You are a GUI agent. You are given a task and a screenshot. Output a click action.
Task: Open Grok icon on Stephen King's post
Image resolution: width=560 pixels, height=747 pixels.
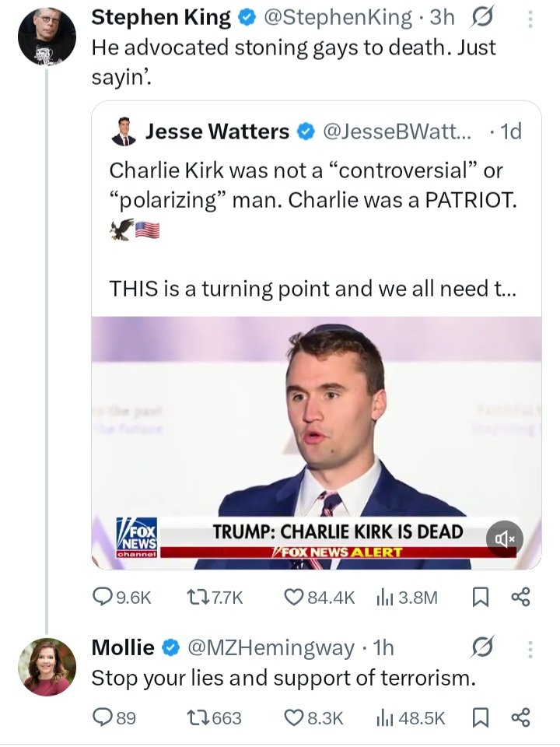483,17
